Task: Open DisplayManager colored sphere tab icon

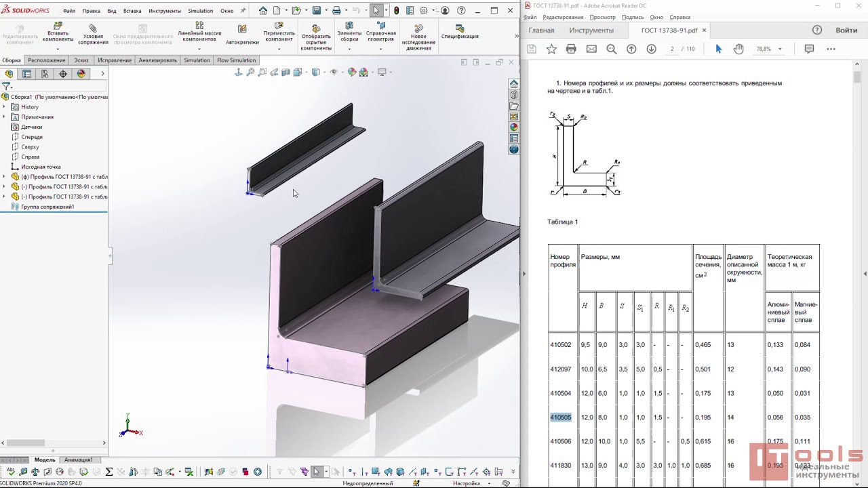Action: click(x=81, y=74)
